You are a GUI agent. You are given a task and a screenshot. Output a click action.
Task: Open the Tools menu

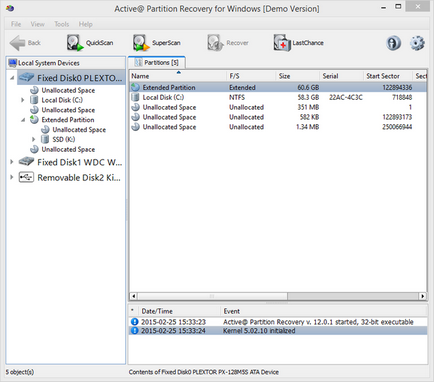coord(62,24)
